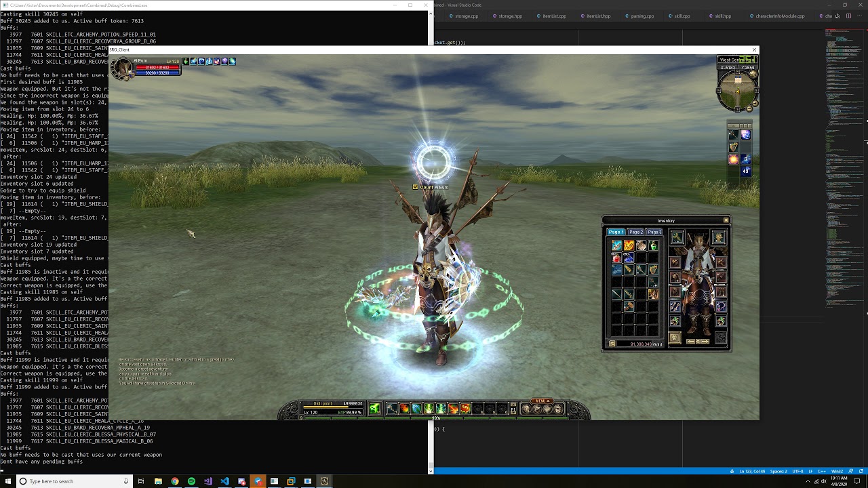Use hotbar slot 1 staff skill
This screenshot has width=868, height=488.
(392, 409)
